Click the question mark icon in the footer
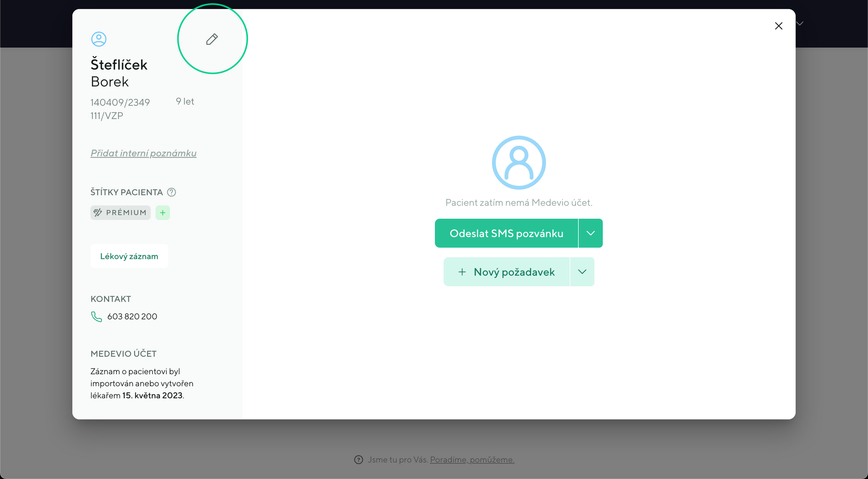 pos(358,459)
